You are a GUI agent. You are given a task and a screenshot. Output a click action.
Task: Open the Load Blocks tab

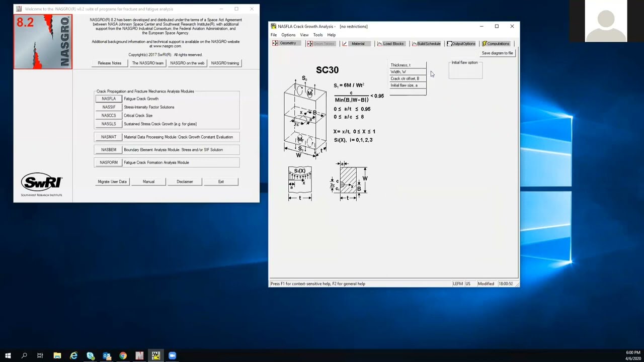pyautogui.click(x=390, y=44)
